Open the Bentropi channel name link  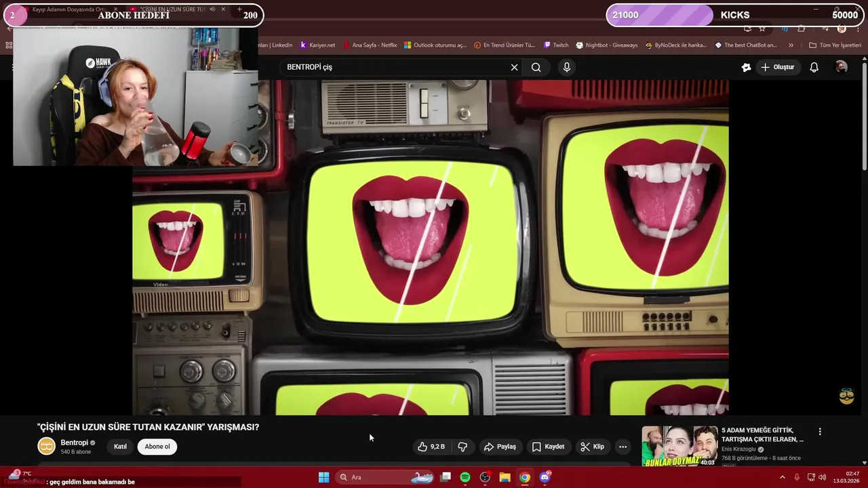[x=75, y=443]
